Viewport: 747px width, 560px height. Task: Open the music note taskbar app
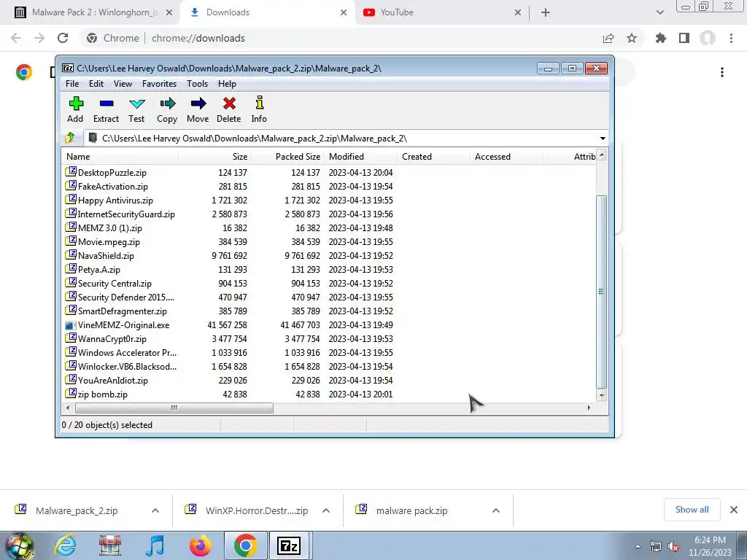(x=155, y=545)
